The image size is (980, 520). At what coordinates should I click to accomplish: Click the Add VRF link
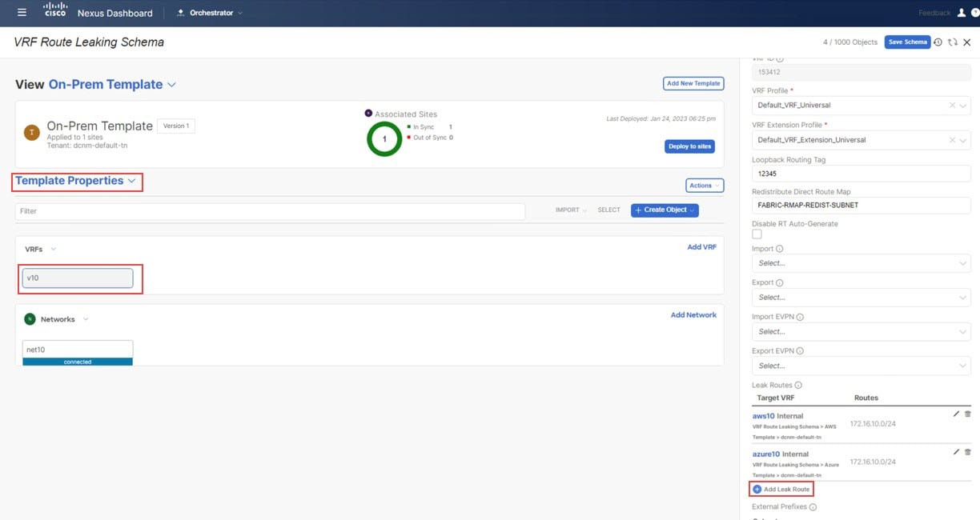click(702, 247)
